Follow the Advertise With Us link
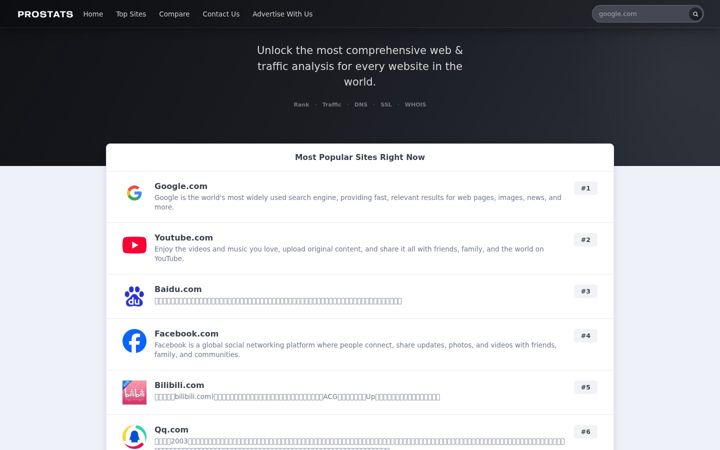Screen dimensions: 720x450 282,14
